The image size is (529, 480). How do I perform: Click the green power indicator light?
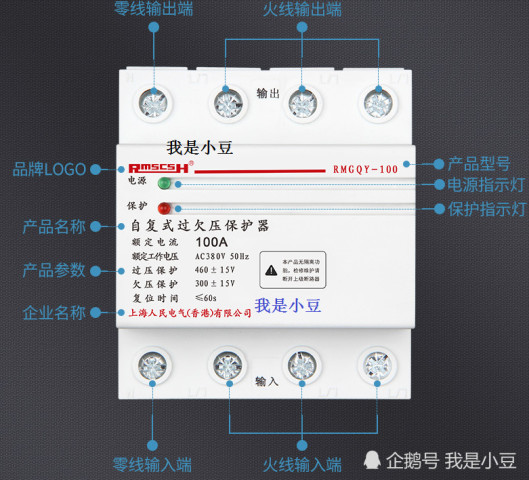164,183
